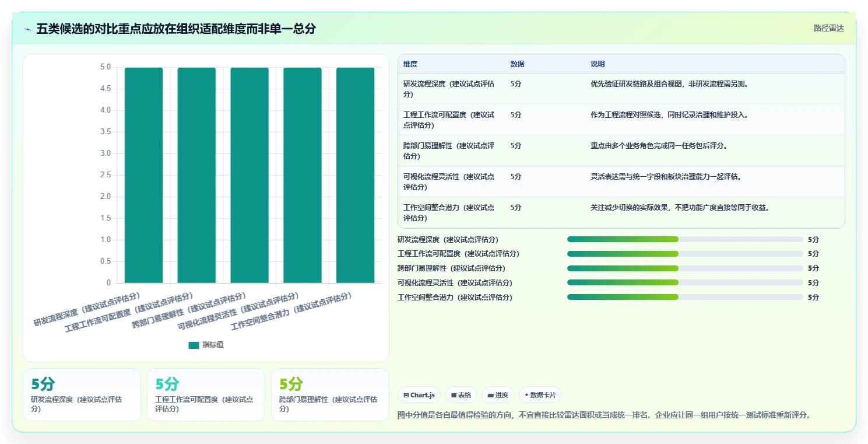The height and width of the screenshot is (444, 868).
Task: Click the 路径雷达 tag in the header
Action: [x=828, y=28]
